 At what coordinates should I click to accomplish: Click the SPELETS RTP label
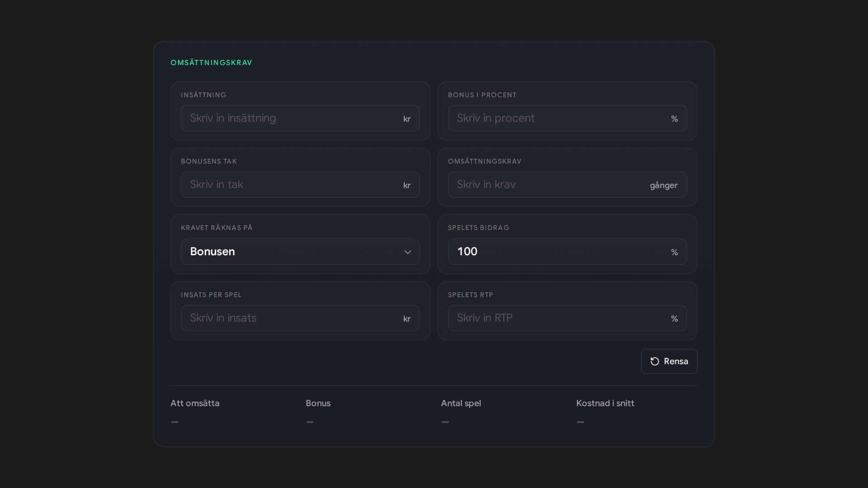[x=470, y=295]
